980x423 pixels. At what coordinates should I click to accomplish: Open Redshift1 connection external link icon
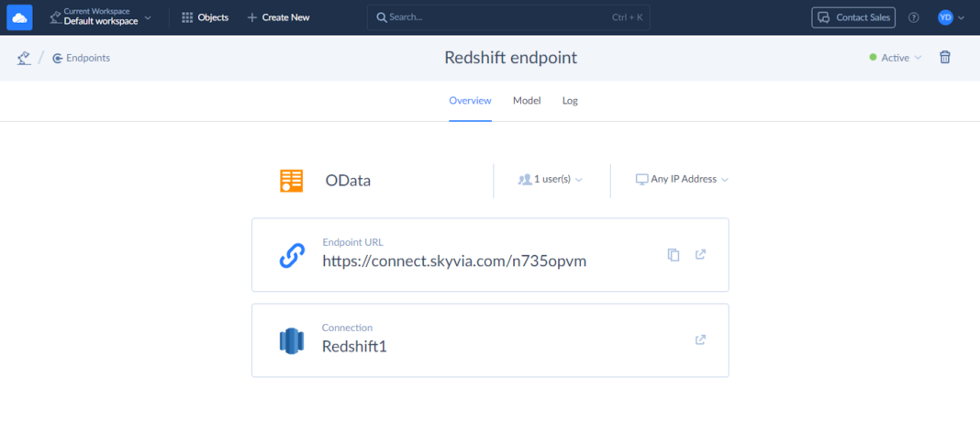coord(700,340)
